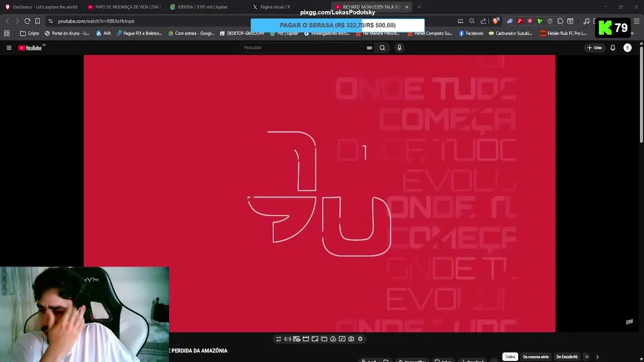Select the De Estúdio96 chip

[x=567, y=356]
